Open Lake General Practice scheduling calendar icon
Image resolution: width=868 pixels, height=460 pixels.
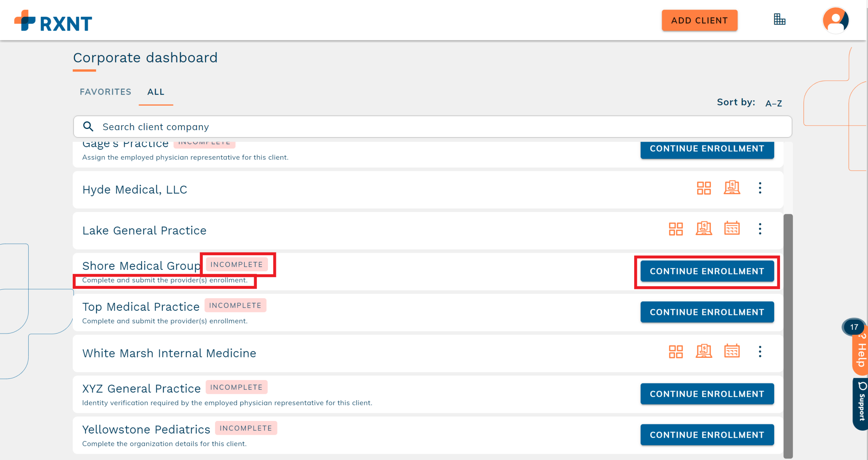point(732,228)
